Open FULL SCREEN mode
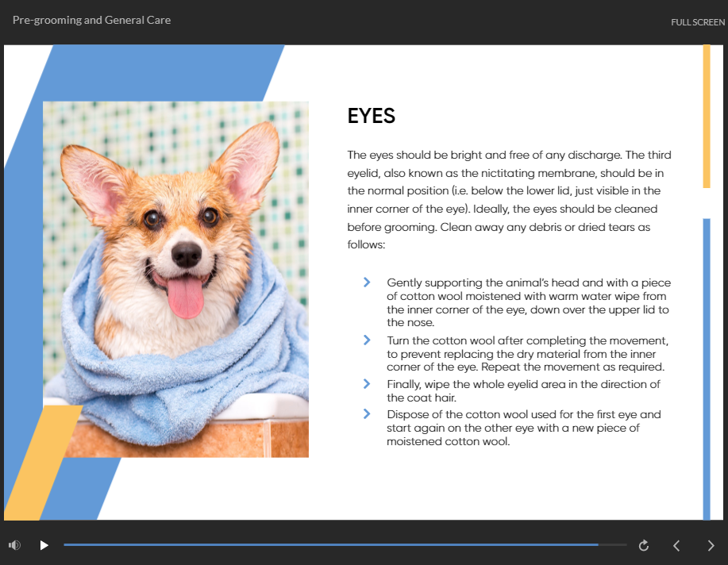 (697, 22)
